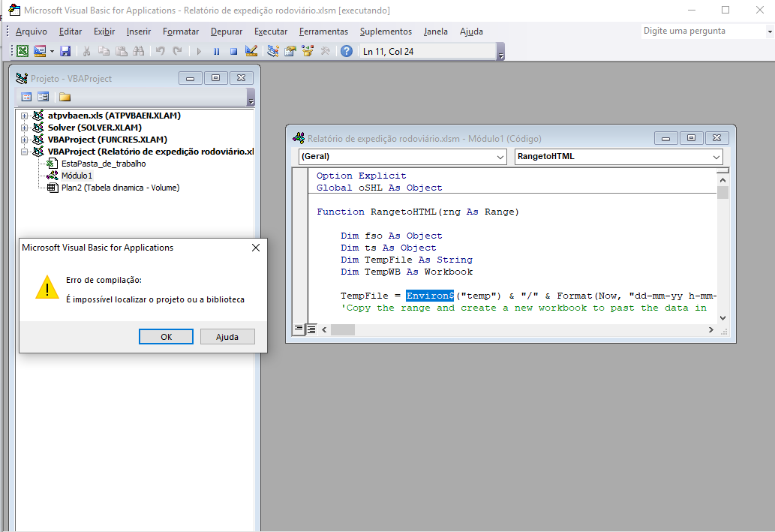Select atpvbaen.xls (ATPVBAEN.XLAM) project
Viewport: 775px width, 532px height.
[x=114, y=116]
